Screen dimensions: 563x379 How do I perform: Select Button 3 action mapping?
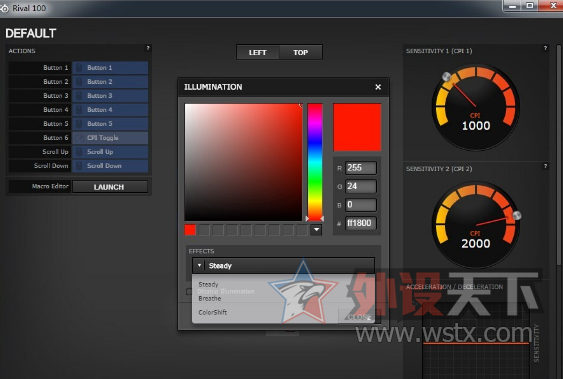tap(110, 95)
